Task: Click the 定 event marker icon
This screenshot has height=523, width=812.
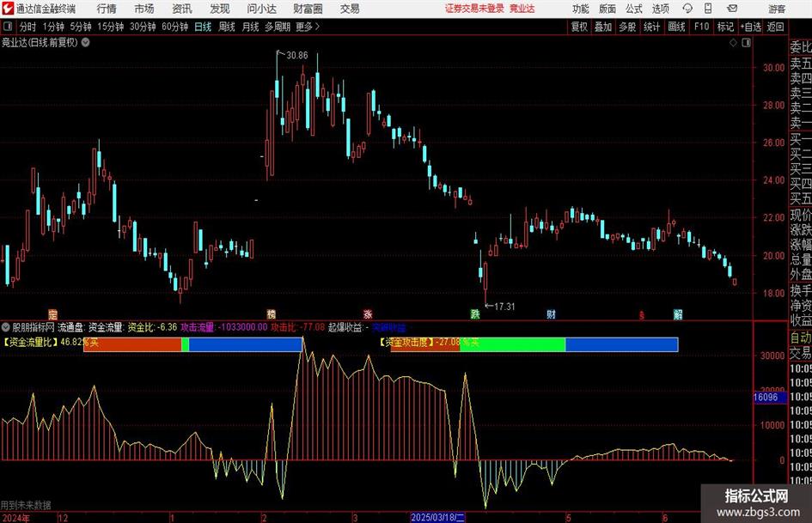Action: pos(52,314)
